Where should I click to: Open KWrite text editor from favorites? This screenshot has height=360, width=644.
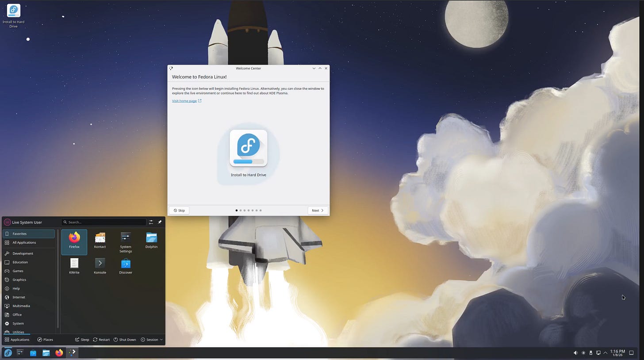tap(74, 267)
